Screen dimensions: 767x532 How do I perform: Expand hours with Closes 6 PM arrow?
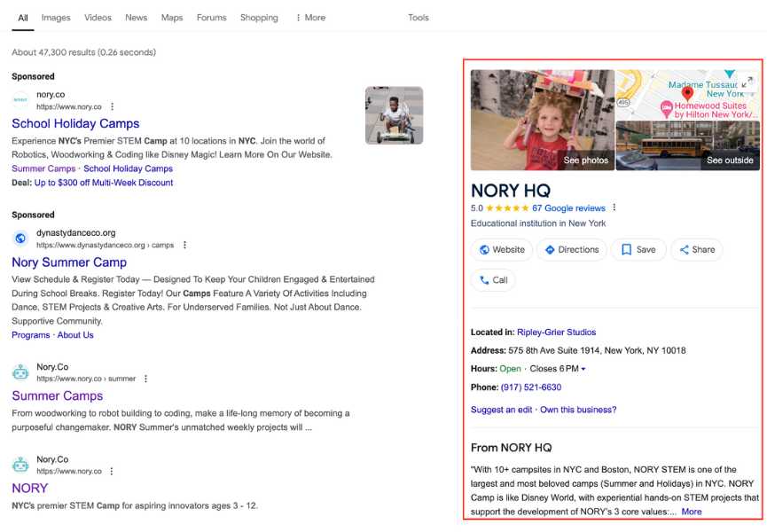click(x=583, y=369)
